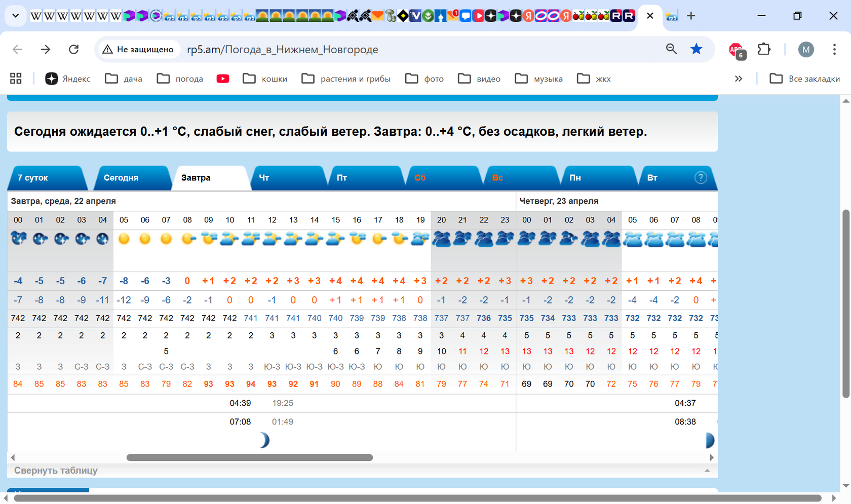Open the profile avatar M
The width and height of the screenshot is (851, 504).
[x=805, y=49]
